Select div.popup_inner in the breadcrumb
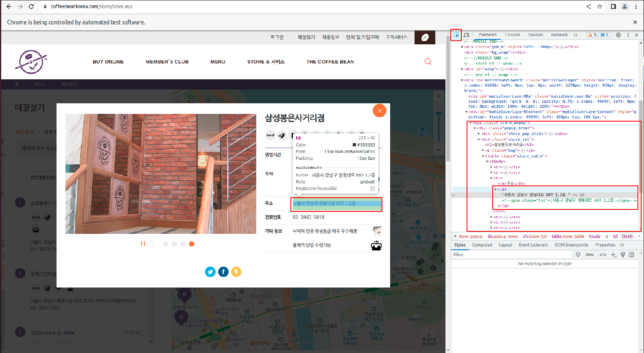Screen dimensions: 644x353 (503, 236)
